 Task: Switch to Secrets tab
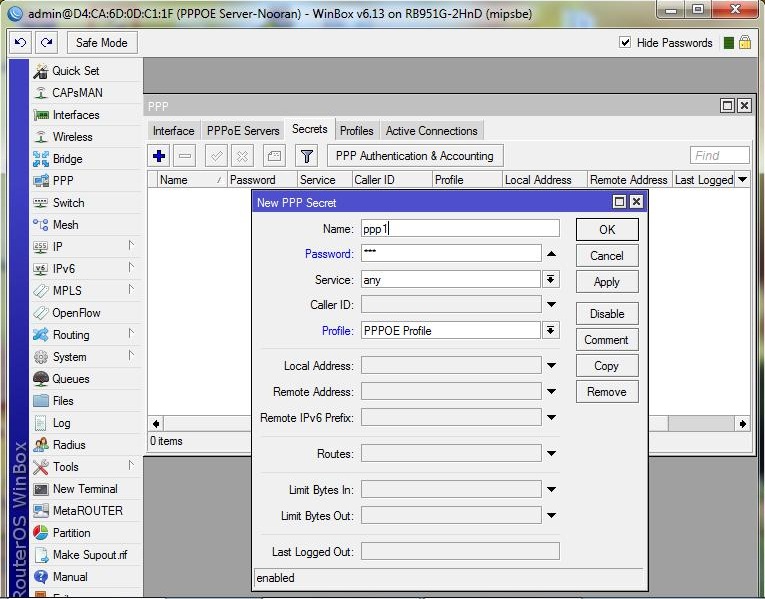point(310,129)
